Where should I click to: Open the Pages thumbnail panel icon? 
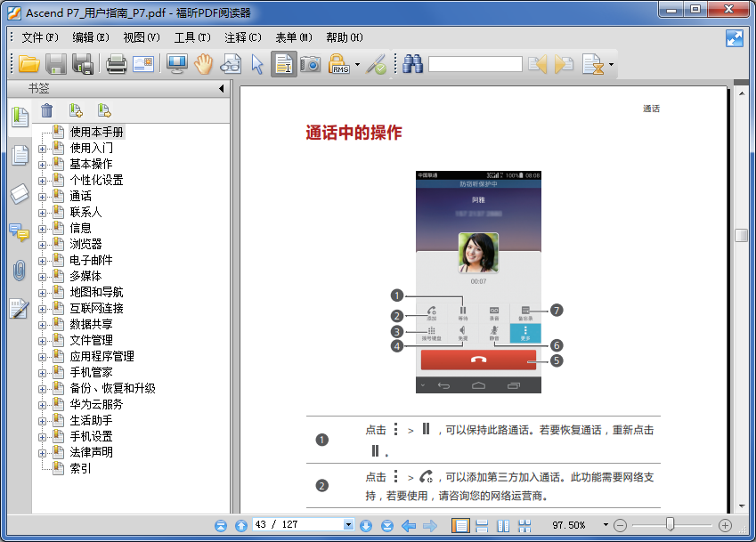20,155
